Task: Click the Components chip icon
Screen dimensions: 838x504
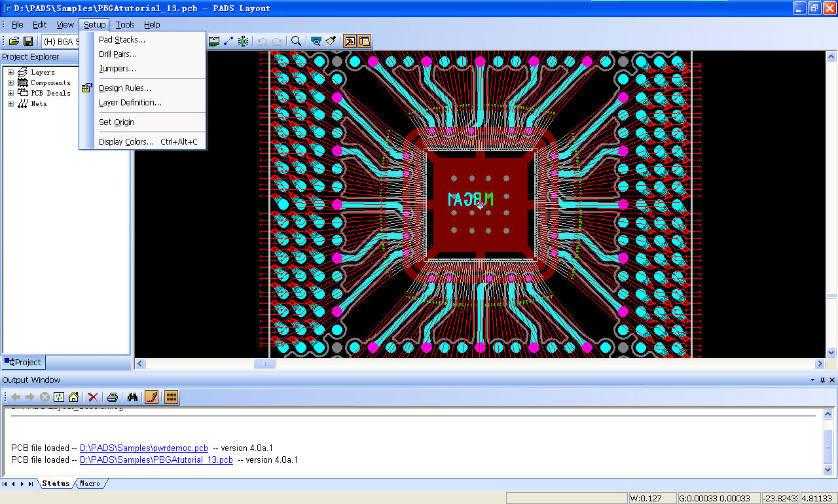Action: click(x=22, y=82)
